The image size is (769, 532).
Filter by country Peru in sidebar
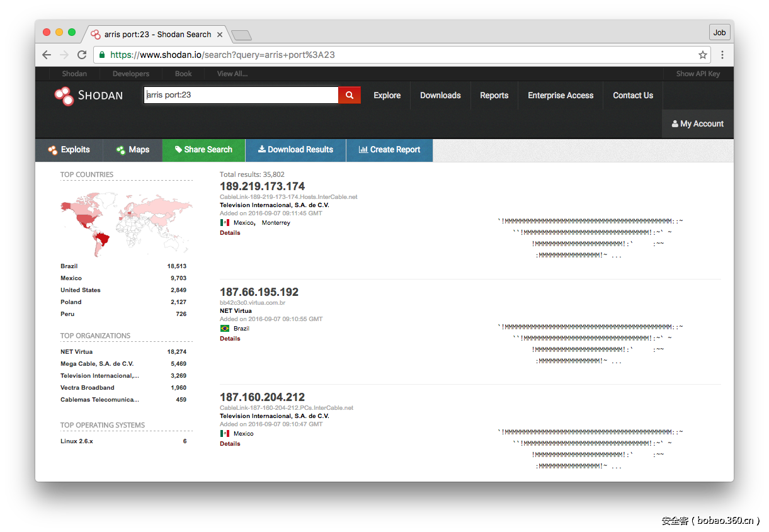click(67, 314)
